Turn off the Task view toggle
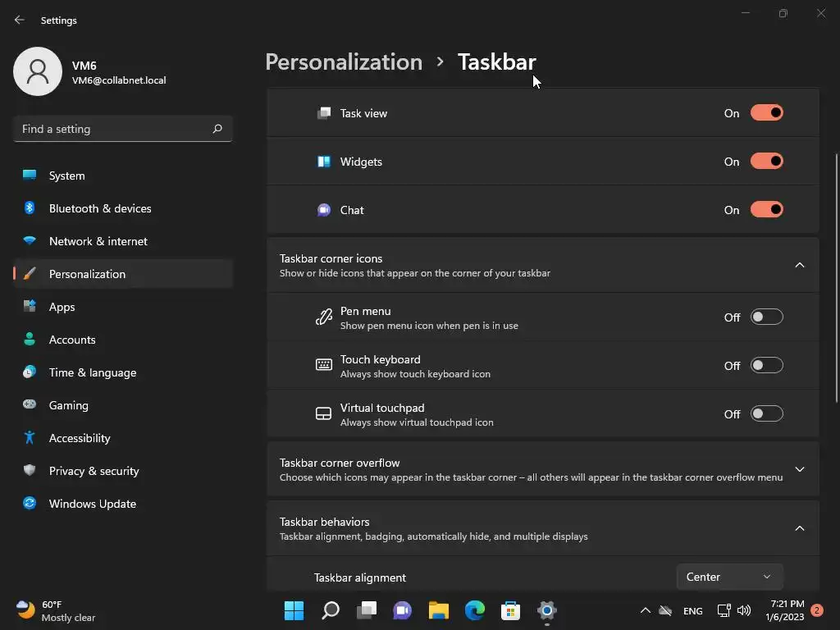Screen dimensions: 840x630 767,113
